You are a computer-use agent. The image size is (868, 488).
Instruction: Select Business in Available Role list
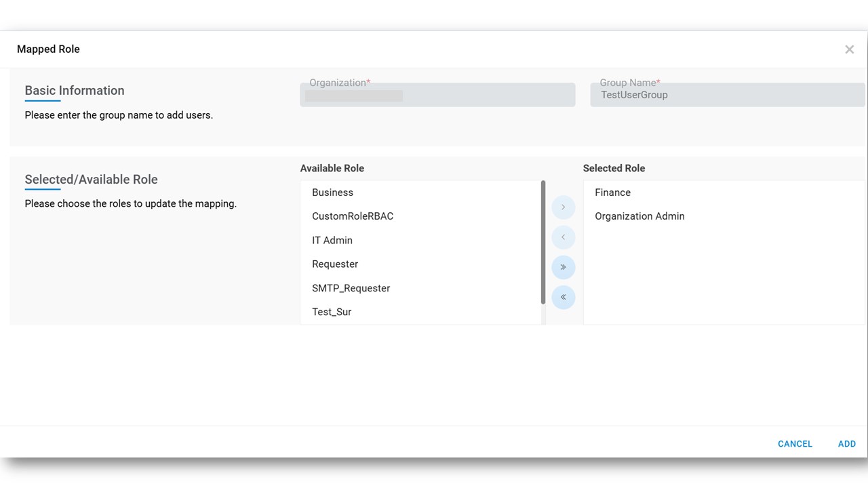pos(332,192)
